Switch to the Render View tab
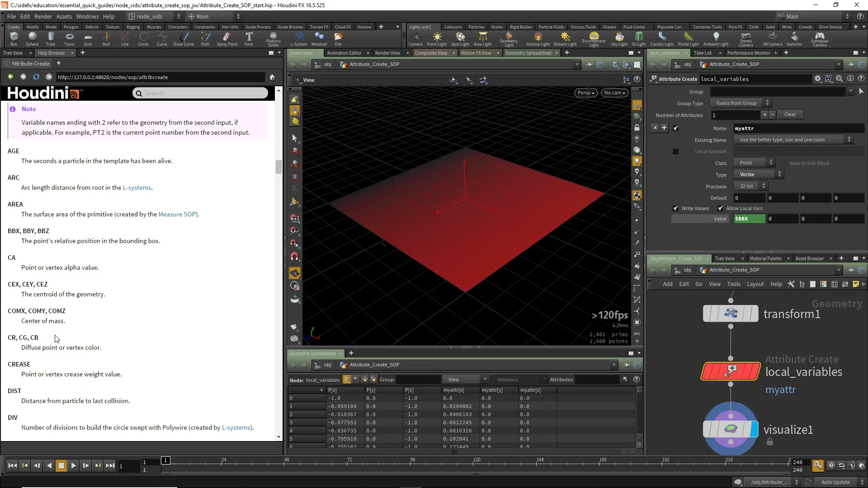Image resolution: width=868 pixels, height=488 pixels. pyautogui.click(x=387, y=53)
